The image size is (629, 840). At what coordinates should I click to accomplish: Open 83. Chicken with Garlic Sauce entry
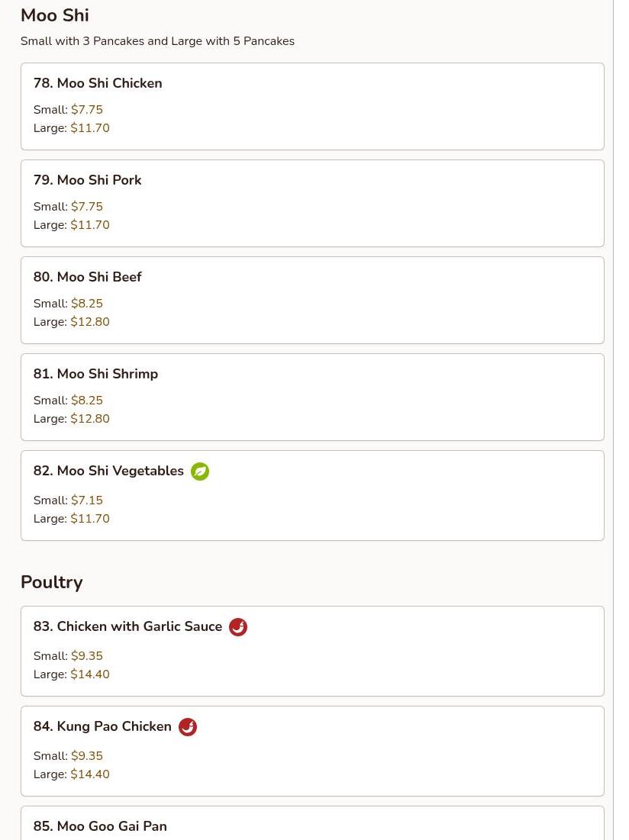(127, 626)
